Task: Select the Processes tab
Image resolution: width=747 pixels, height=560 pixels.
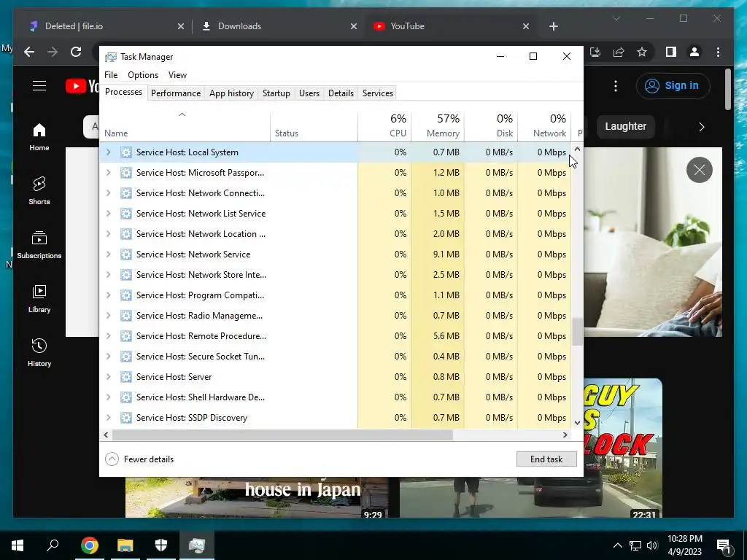Action: point(123,92)
